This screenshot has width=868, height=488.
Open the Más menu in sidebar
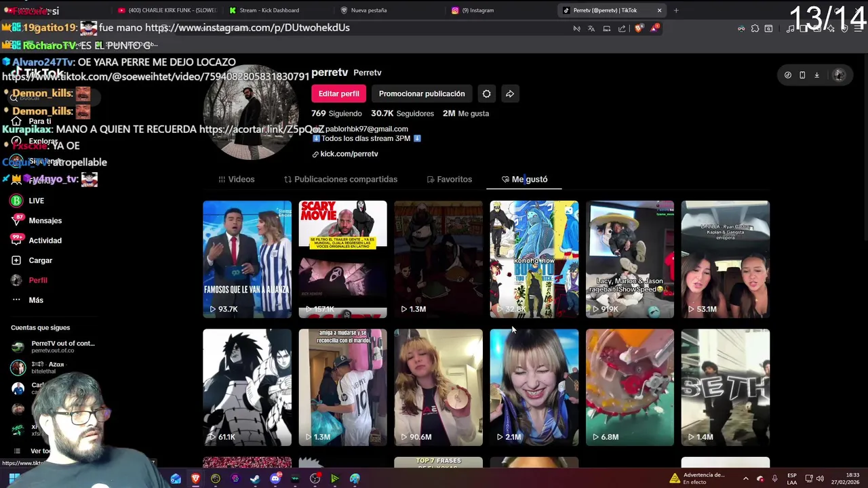36,300
